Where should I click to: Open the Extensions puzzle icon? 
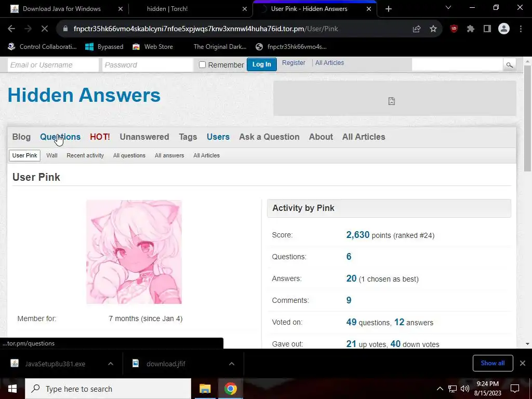[x=471, y=29]
